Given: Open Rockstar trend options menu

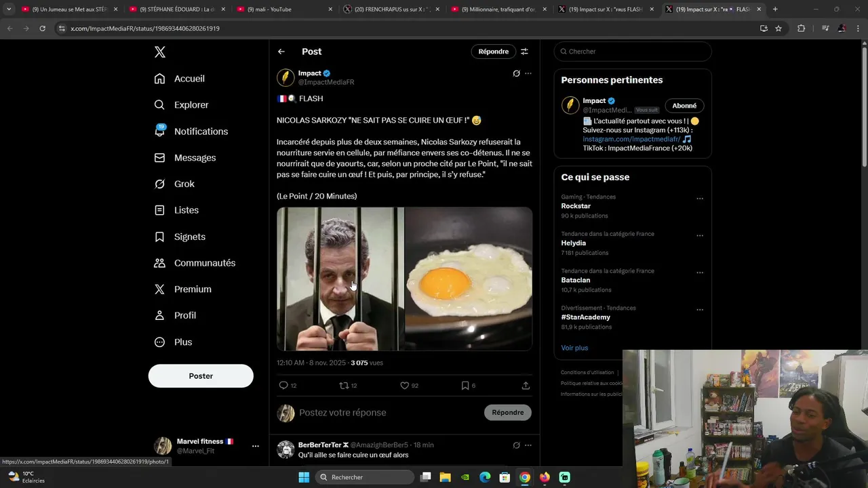Looking at the screenshot, I should [x=700, y=199].
